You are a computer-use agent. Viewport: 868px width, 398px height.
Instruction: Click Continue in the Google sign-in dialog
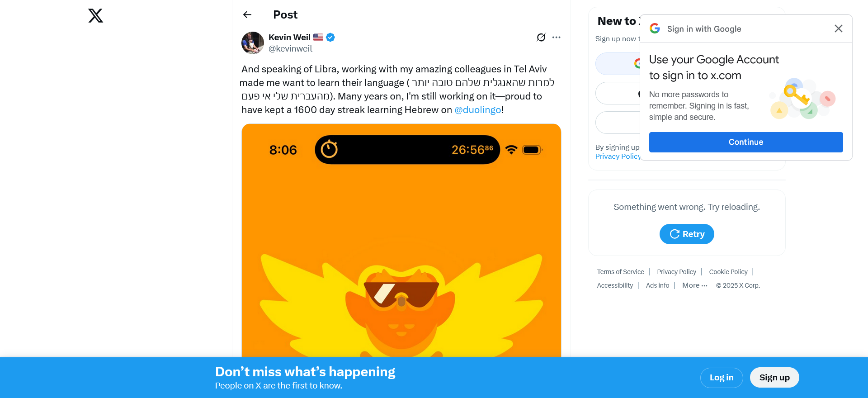coord(746,142)
